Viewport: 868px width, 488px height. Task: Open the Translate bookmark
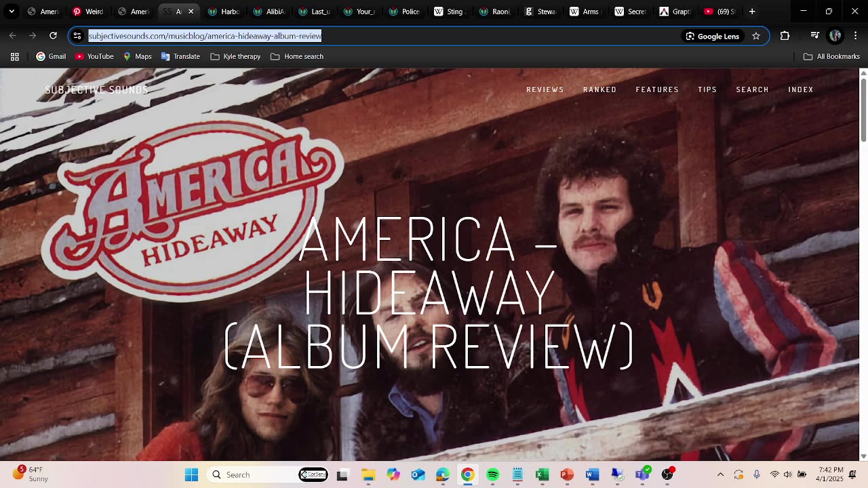pos(180,56)
